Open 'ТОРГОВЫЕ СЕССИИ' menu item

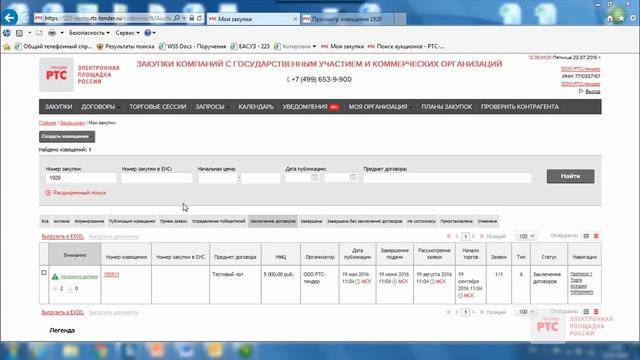pos(158,107)
